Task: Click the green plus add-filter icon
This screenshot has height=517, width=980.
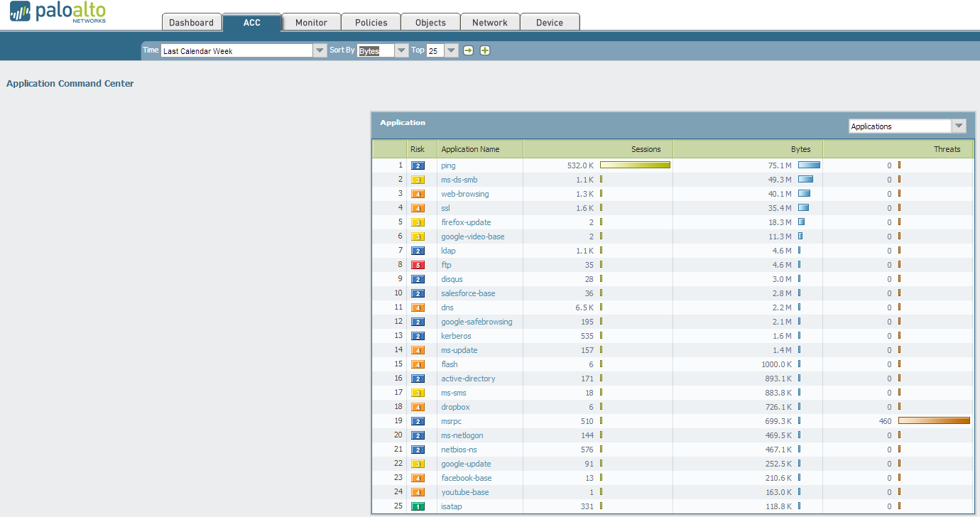Action: pyautogui.click(x=485, y=50)
